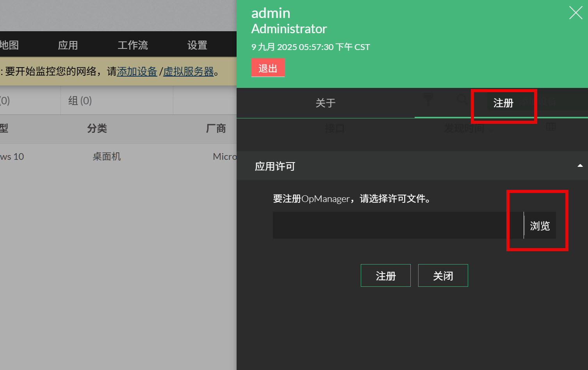
Task: Click the license file path input field
Action: (x=397, y=225)
